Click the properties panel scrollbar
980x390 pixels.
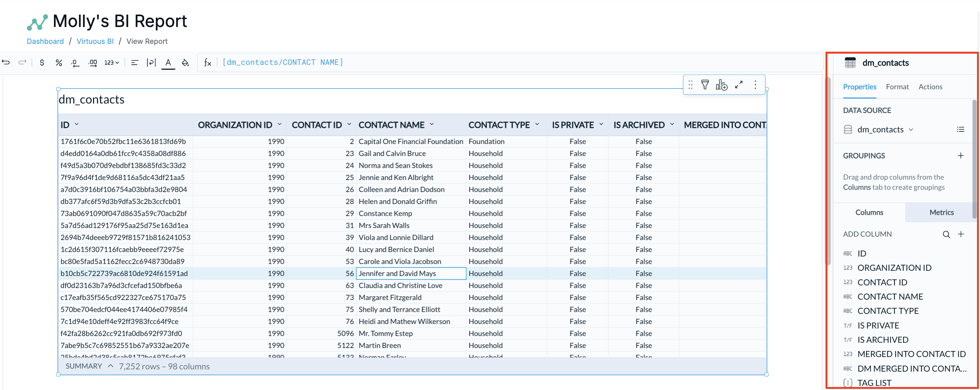point(974,160)
